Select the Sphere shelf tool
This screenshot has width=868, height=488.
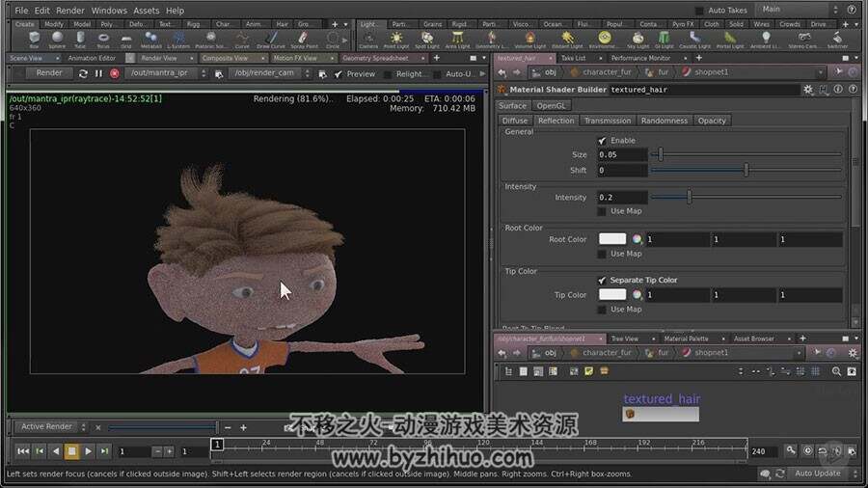pos(57,39)
